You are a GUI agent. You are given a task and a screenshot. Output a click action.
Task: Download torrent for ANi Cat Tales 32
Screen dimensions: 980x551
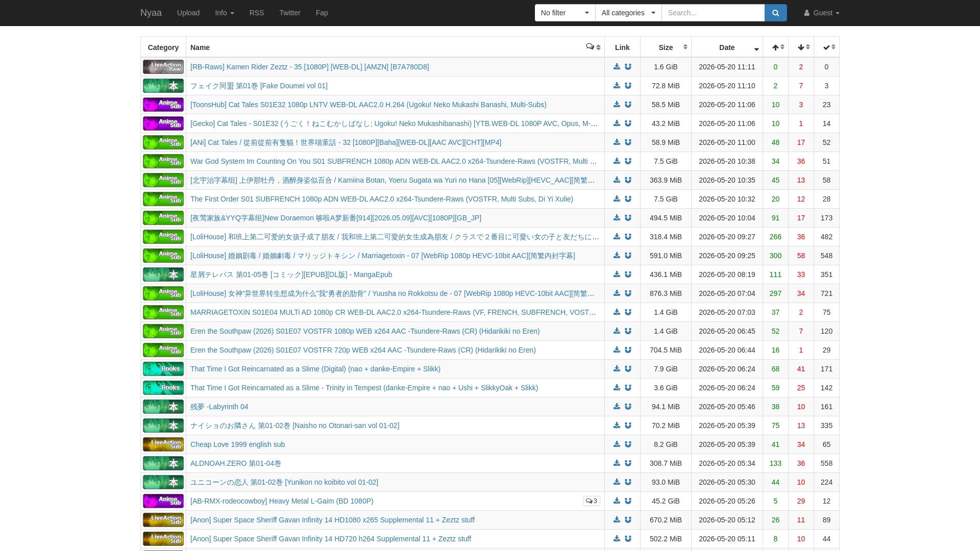(617, 142)
